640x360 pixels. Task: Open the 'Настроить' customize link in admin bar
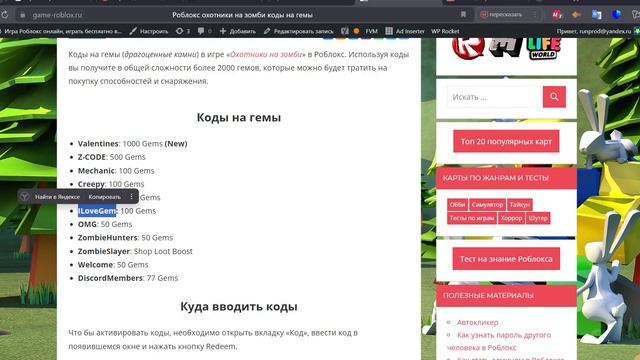coord(149,31)
